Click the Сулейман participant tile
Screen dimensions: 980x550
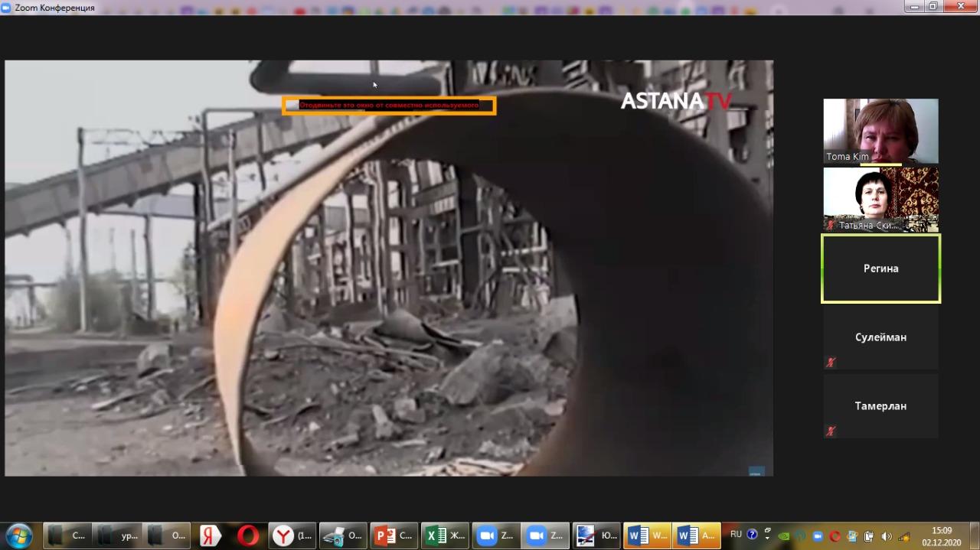coord(880,337)
